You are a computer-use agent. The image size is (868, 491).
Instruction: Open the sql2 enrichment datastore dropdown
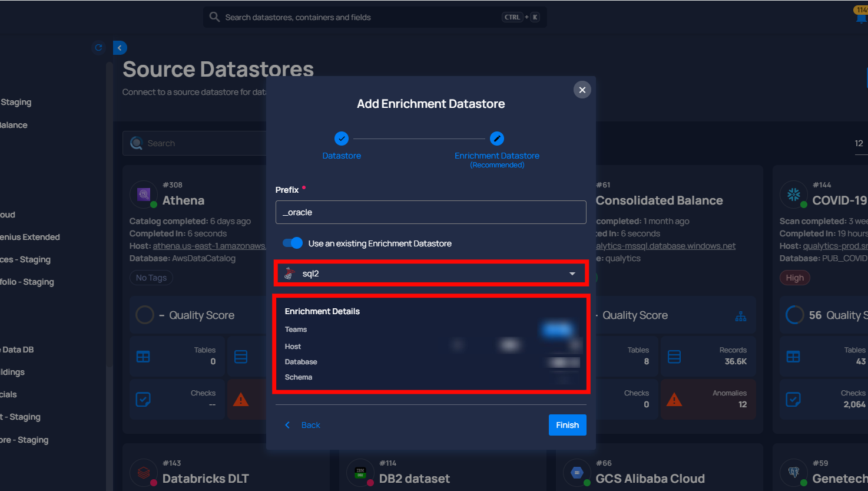pos(430,273)
